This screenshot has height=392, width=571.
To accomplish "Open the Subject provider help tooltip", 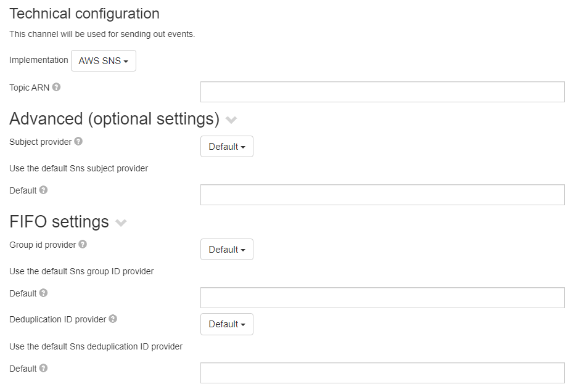I will 78,141.
